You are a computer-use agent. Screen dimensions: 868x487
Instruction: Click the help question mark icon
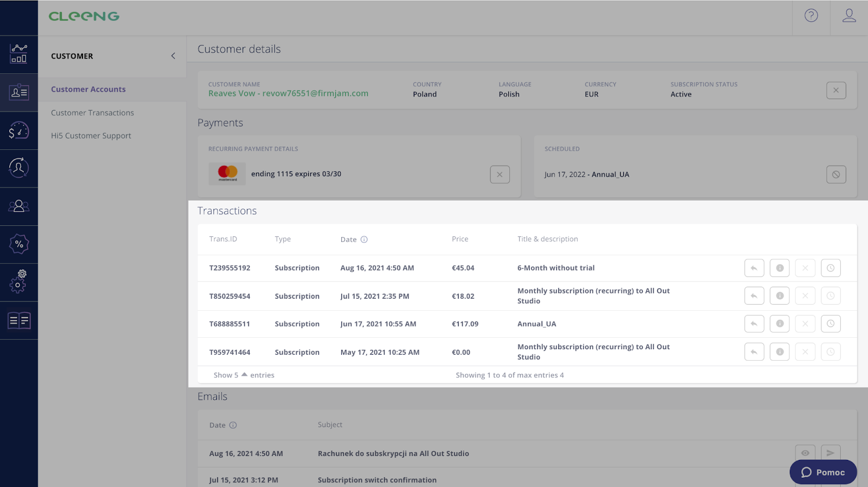pos(811,16)
